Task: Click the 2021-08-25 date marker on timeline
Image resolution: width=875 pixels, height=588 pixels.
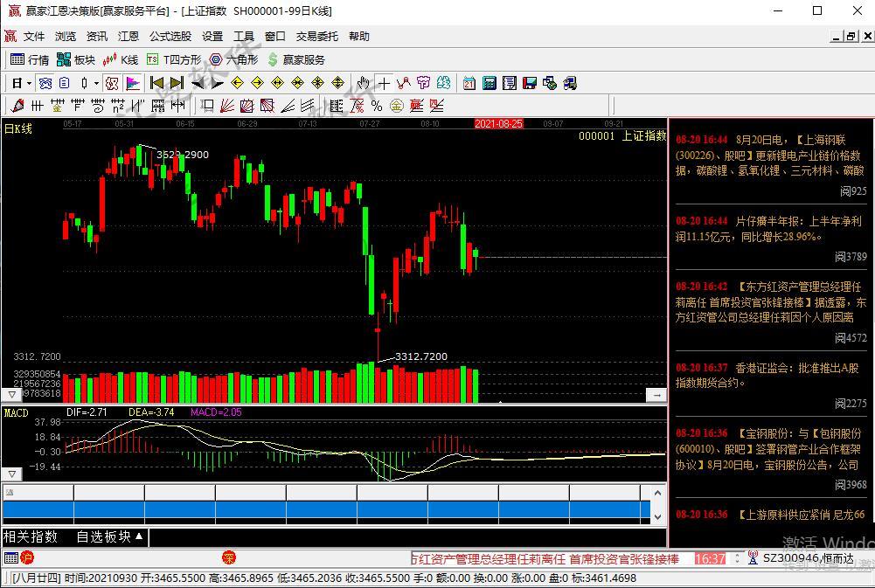Action: pos(498,124)
